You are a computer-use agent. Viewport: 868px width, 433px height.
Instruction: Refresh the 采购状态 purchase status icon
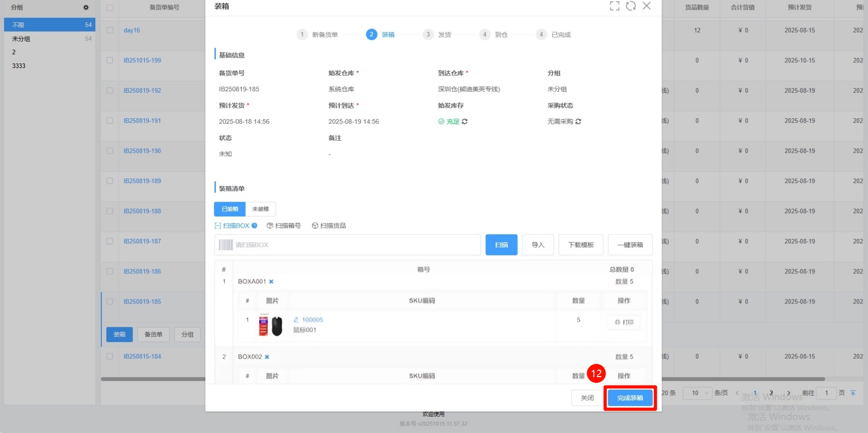[x=578, y=122]
